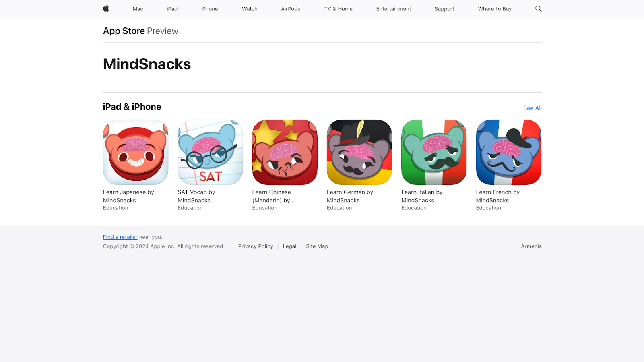Open the search magnifier icon

coord(538,9)
